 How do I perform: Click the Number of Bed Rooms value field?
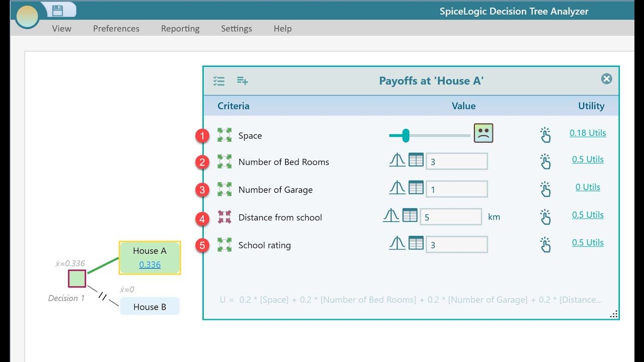coord(457,161)
